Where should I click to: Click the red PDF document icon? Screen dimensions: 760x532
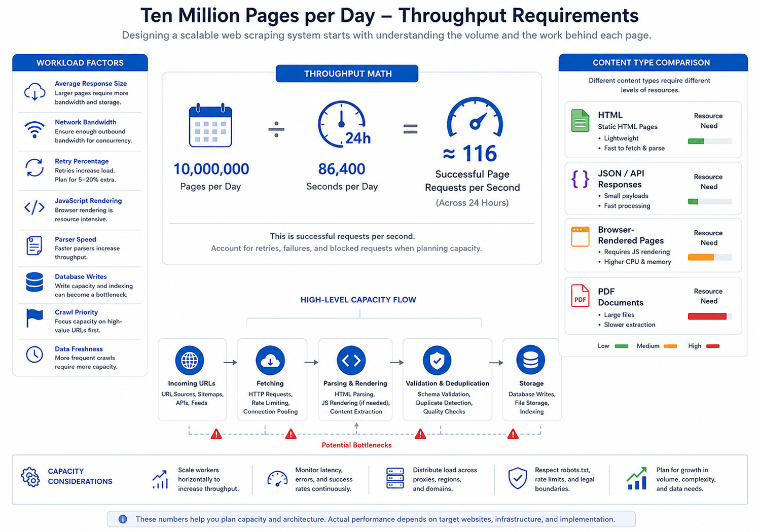click(580, 296)
